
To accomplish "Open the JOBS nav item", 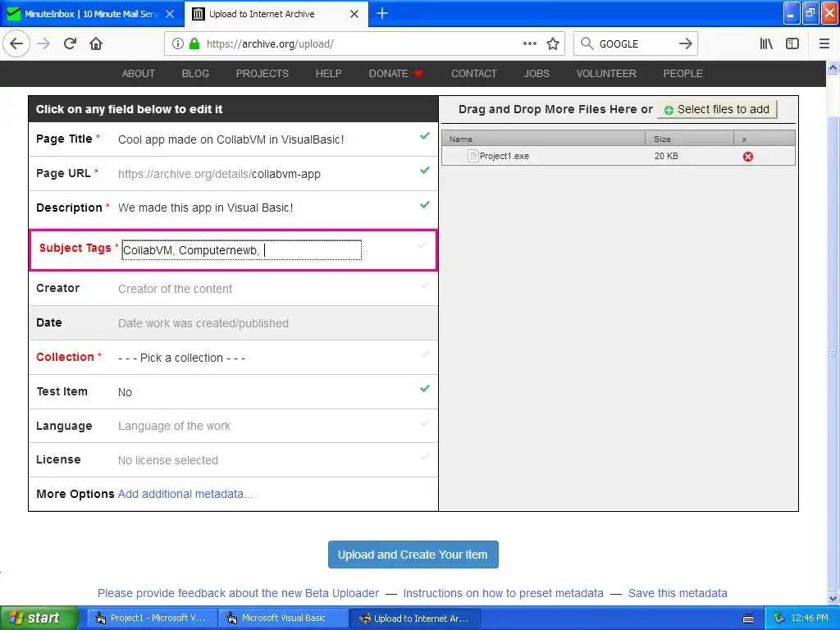I will pos(536,74).
